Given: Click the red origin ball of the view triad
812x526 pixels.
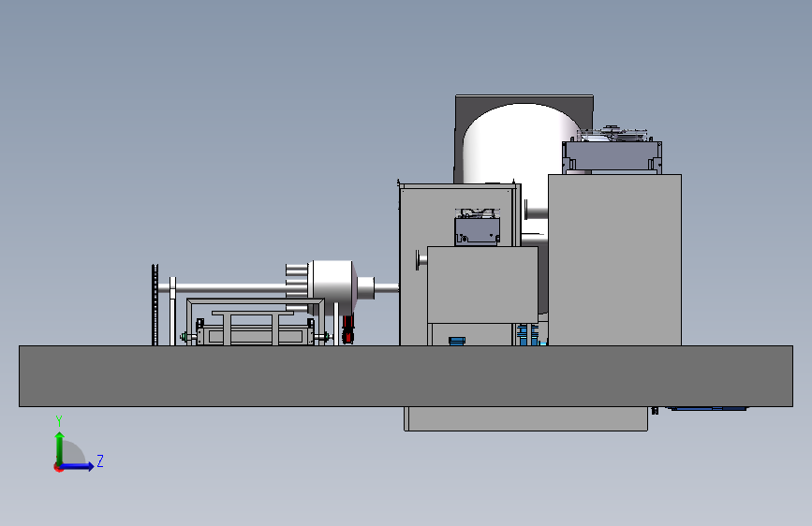Looking at the screenshot, I should [57, 467].
